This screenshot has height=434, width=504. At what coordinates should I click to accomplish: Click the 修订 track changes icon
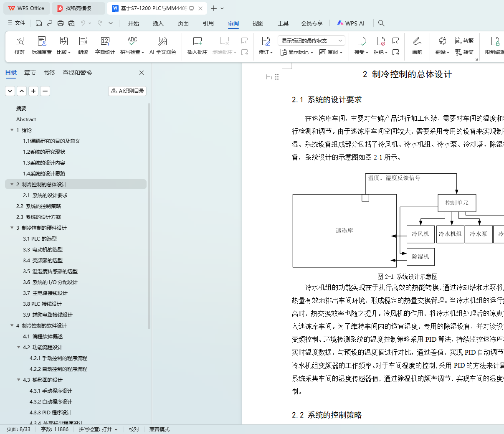(x=266, y=41)
